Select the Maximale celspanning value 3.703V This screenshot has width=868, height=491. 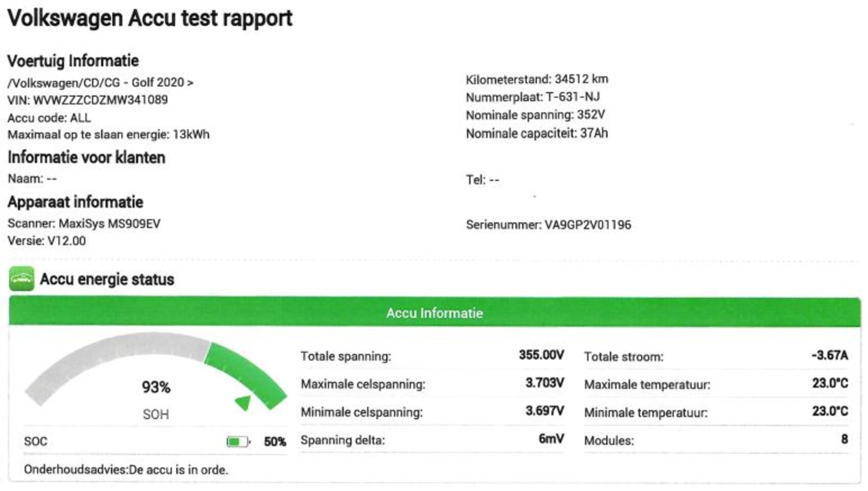pyautogui.click(x=545, y=383)
